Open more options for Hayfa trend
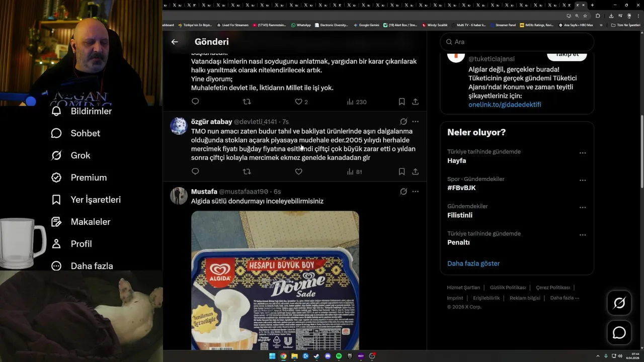Screen dimensions: 644x362 point(583,153)
